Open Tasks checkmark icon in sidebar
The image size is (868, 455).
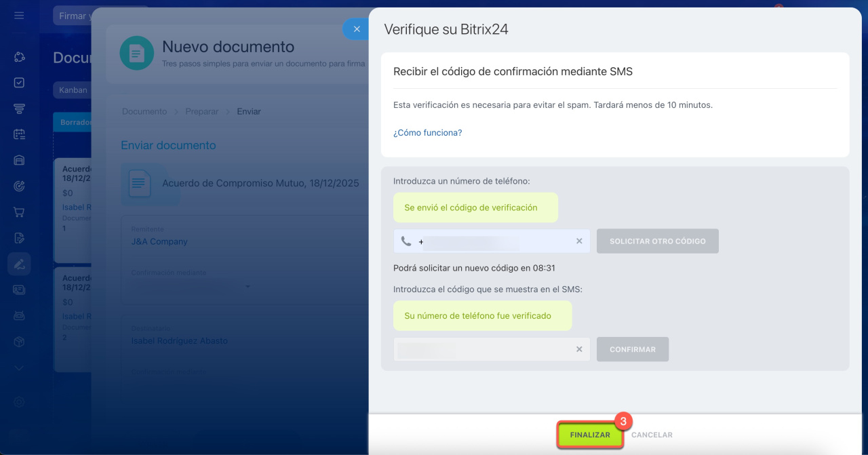tap(19, 82)
